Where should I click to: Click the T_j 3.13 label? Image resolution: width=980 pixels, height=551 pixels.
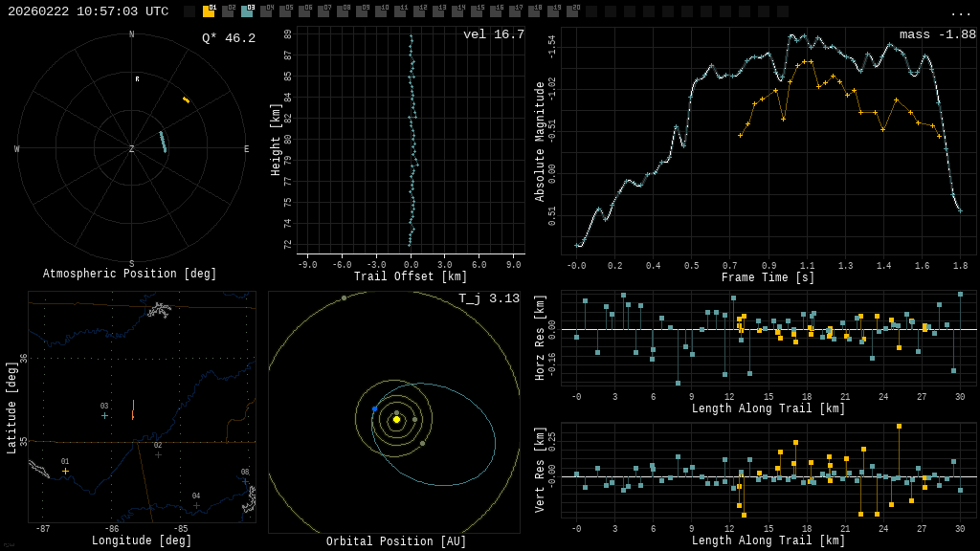click(488, 298)
